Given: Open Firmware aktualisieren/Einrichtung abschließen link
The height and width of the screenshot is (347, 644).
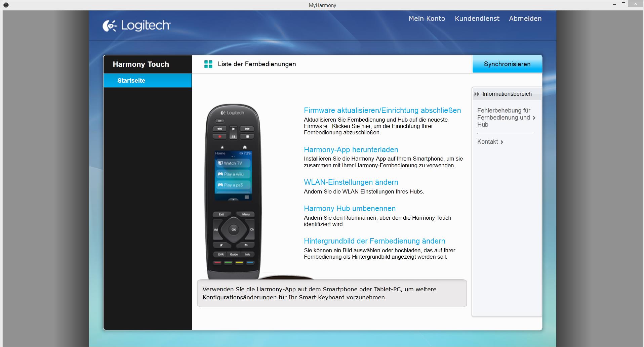Looking at the screenshot, I should (382, 111).
